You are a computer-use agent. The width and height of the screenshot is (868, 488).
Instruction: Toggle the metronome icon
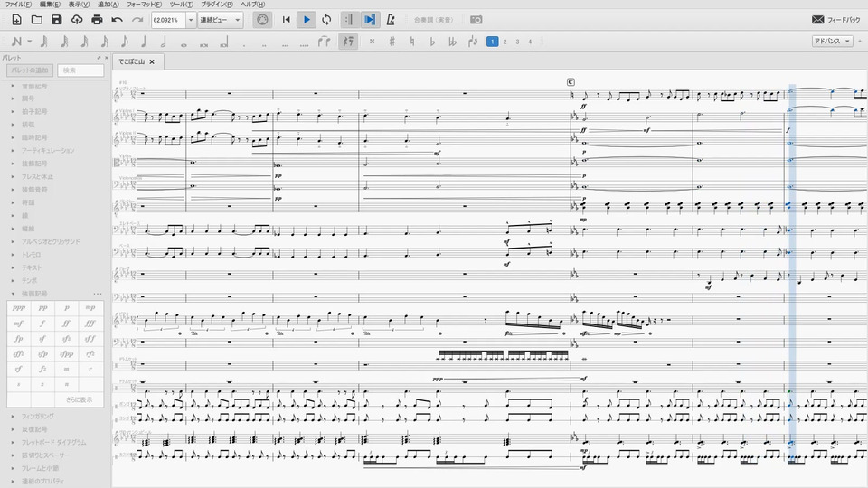pyautogui.click(x=391, y=20)
